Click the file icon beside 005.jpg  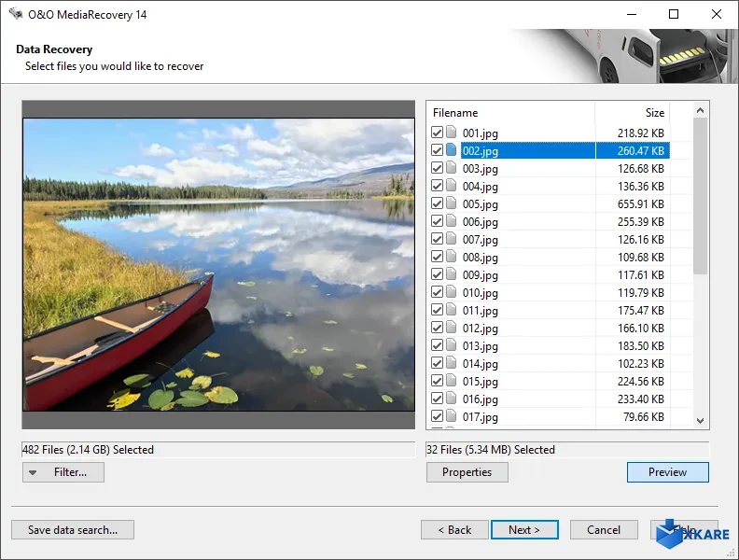(453, 204)
